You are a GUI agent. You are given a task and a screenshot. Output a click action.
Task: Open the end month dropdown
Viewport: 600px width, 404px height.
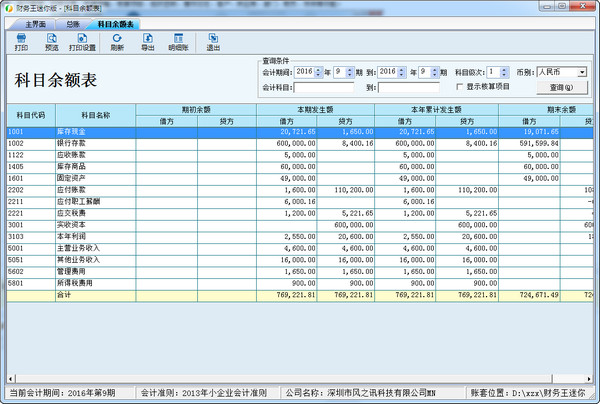tap(438, 73)
